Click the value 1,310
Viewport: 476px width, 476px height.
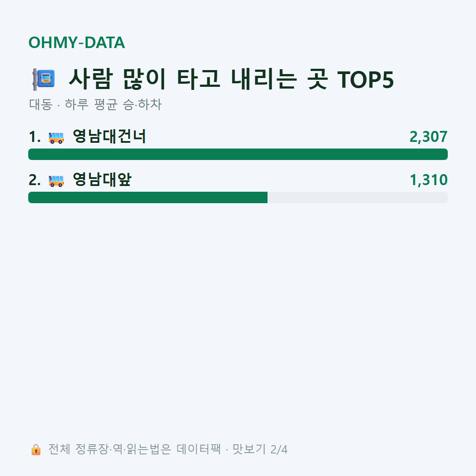tap(429, 180)
